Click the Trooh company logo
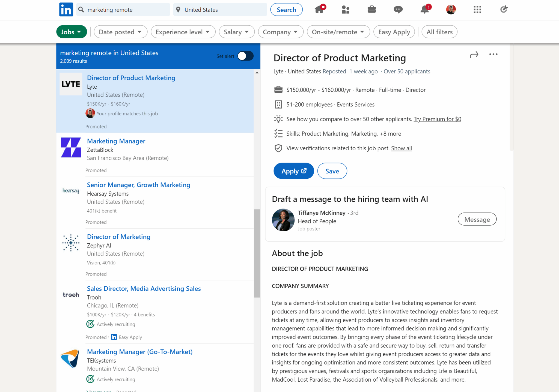Viewport: 559px width, 392px height. (x=71, y=295)
